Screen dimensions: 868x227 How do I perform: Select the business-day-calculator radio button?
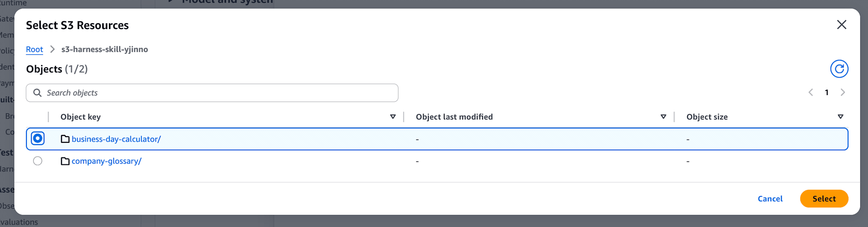click(x=38, y=138)
